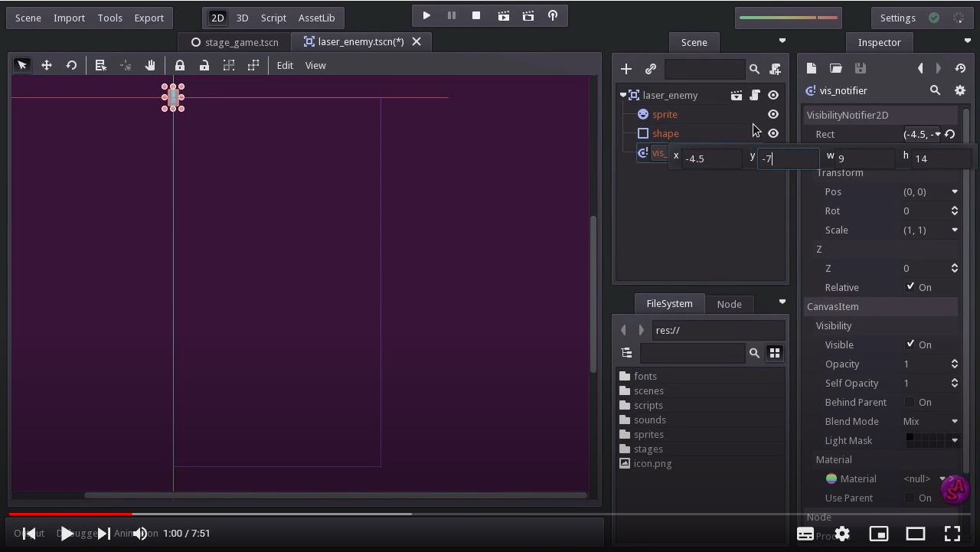Open the Light Mask dropdown arrow
Screen dimensions: 980x552
[955, 440]
